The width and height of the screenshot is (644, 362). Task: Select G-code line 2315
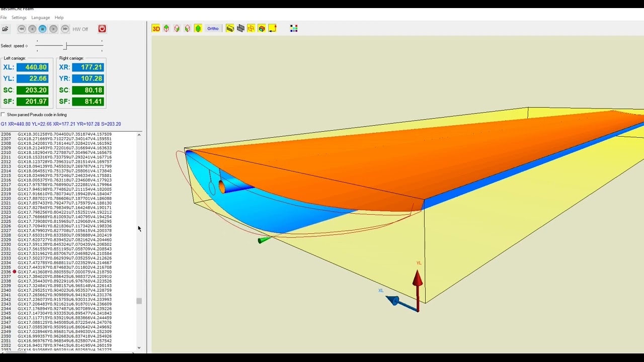pyautogui.click(x=64, y=175)
